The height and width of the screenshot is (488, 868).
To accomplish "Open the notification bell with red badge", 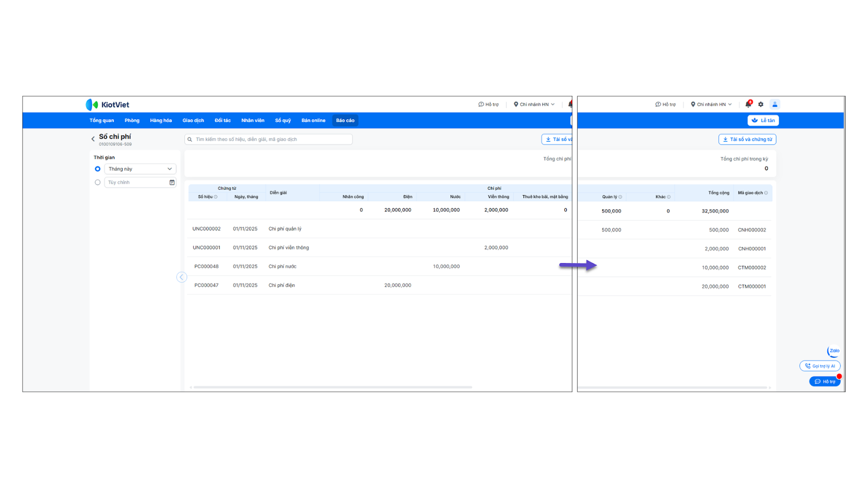I will pos(749,104).
